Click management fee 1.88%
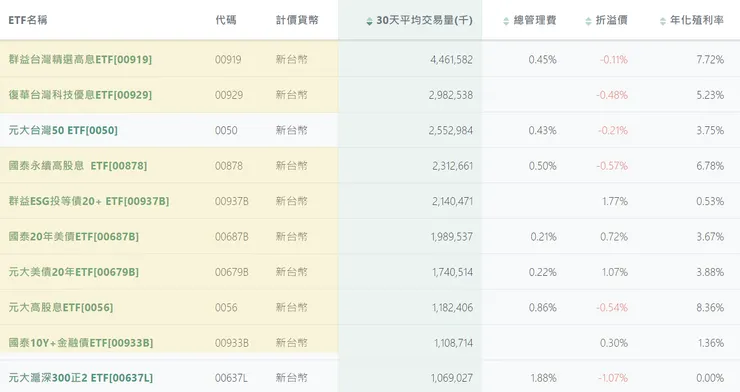The image size is (740, 392). [x=543, y=377]
